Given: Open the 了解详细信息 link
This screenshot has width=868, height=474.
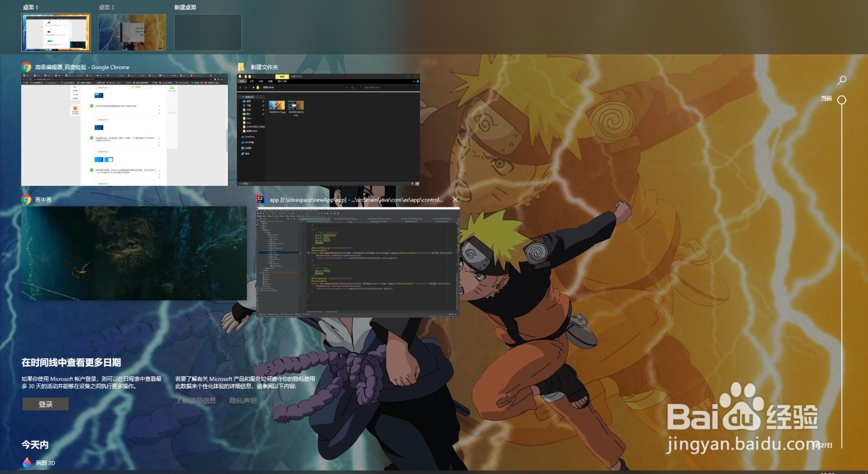Looking at the screenshot, I should (196, 401).
